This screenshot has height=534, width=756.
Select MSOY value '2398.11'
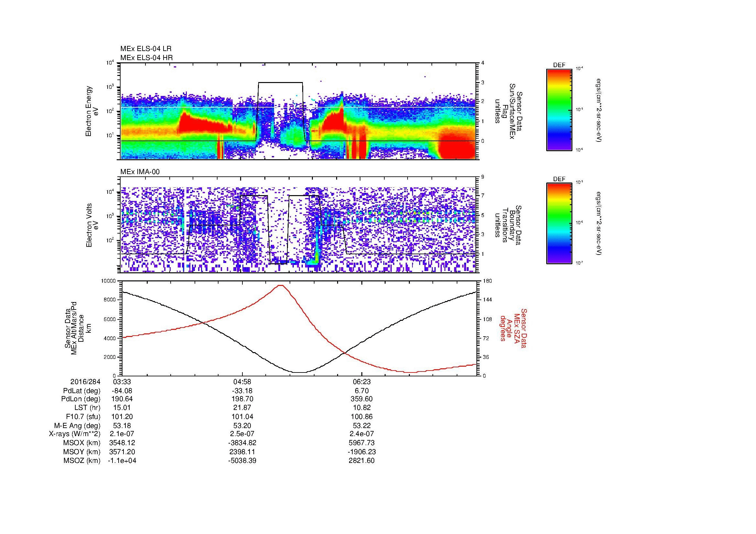[x=242, y=452]
